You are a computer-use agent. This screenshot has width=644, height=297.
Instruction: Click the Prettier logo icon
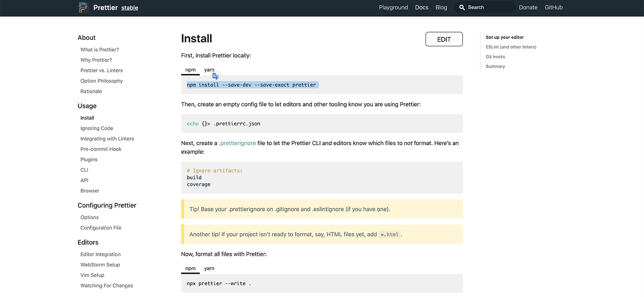(x=84, y=8)
